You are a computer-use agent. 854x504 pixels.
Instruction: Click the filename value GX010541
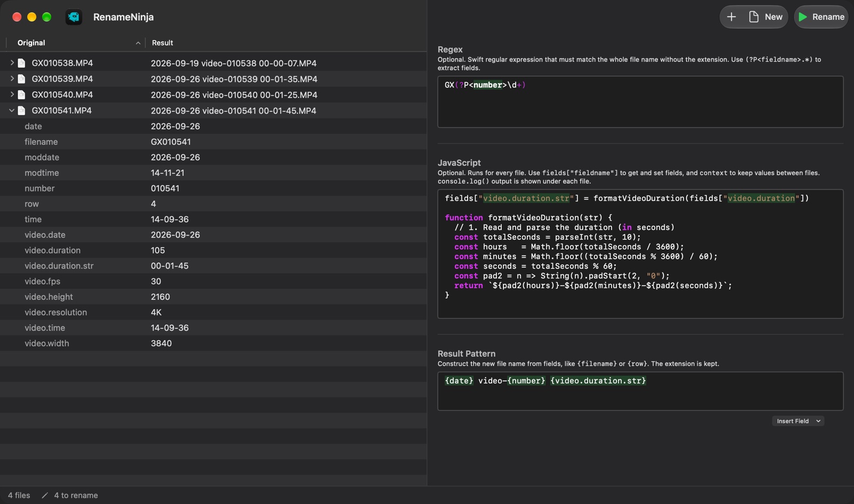click(x=171, y=142)
